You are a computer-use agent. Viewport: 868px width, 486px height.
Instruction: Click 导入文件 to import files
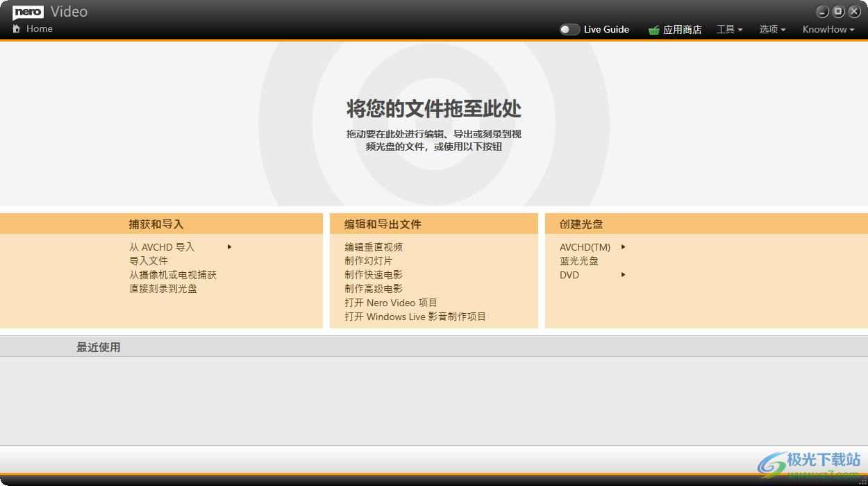pos(149,261)
